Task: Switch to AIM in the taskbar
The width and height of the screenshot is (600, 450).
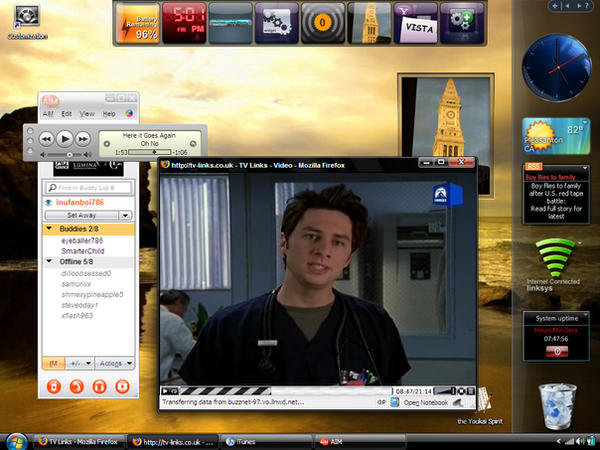Action: point(360,442)
